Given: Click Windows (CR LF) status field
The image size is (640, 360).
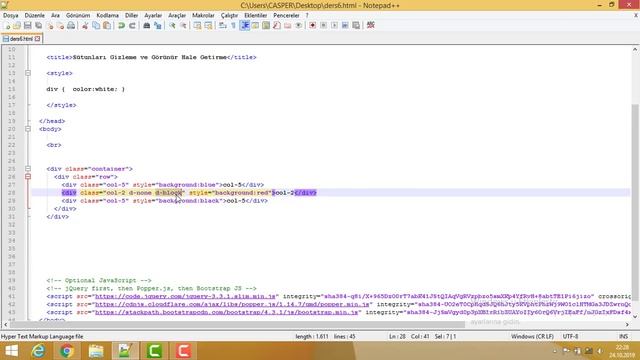Looking at the screenshot, I should pyautogui.click(x=532, y=336).
